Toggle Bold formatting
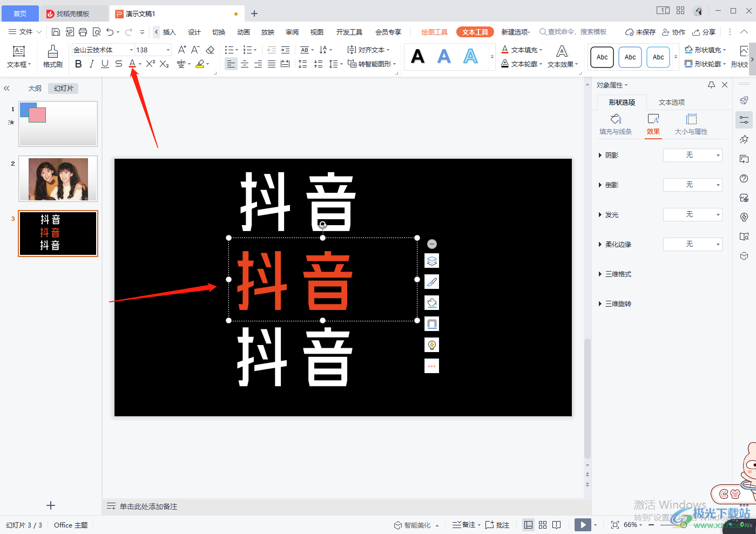This screenshot has height=534, width=756. [x=78, y=64]
